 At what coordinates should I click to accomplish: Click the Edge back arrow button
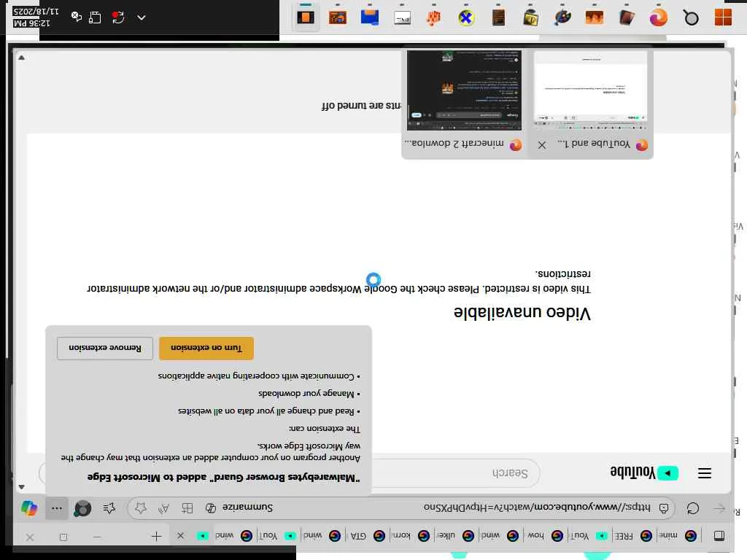tap(719, 508)
